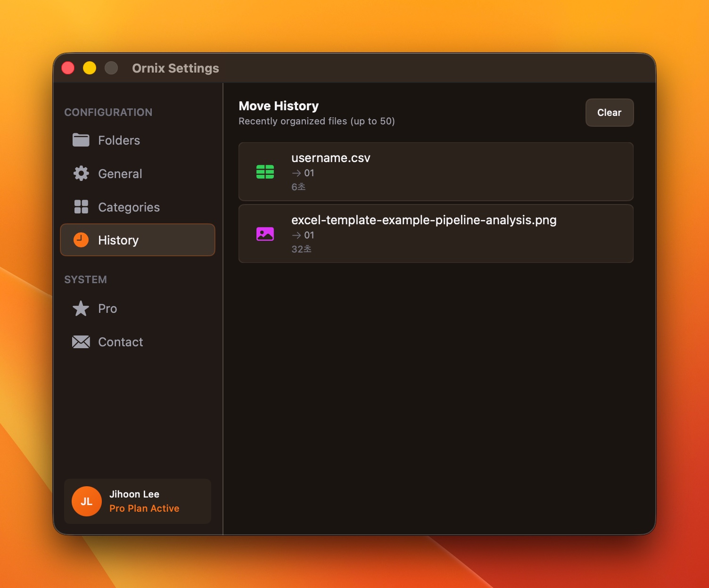Open the Categories label in sidebar

tap(129, 207)
